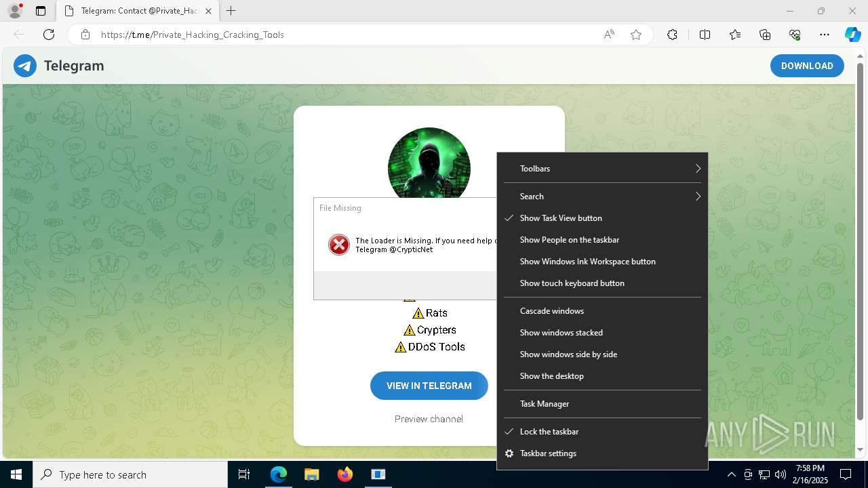Viewport: 868px width, 488px height.
Task: Open the tab actions menu icon
Action: pos(41,11)
